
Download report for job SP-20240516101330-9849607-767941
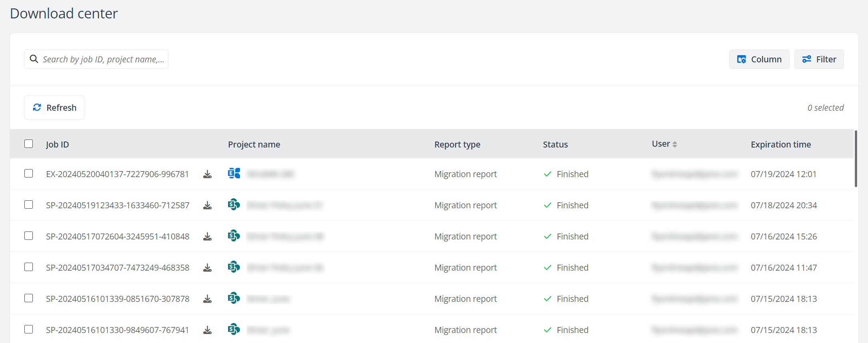point(207,330)
